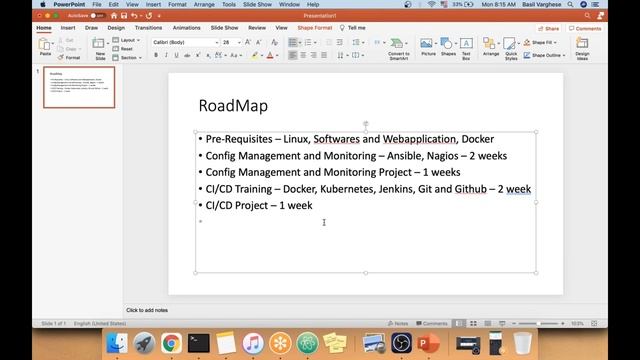Toggle strikethrough formatting

[x=187, y=55]
